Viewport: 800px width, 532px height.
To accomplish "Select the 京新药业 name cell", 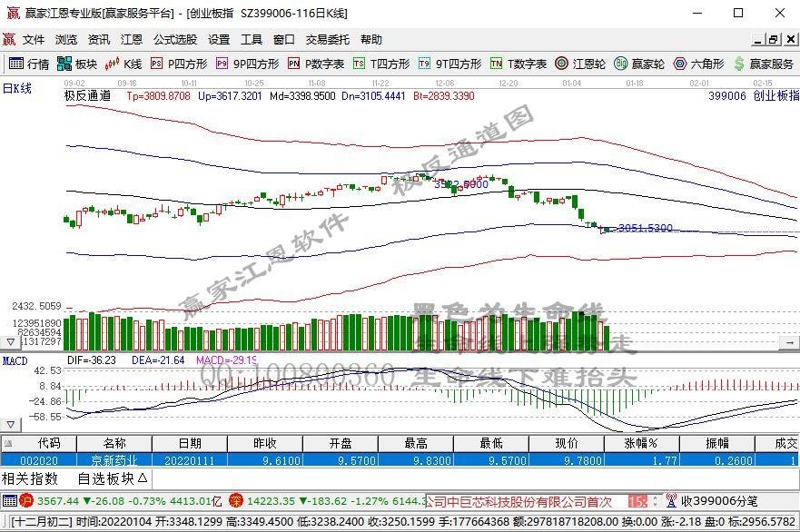I will click(x=114, y=460).
